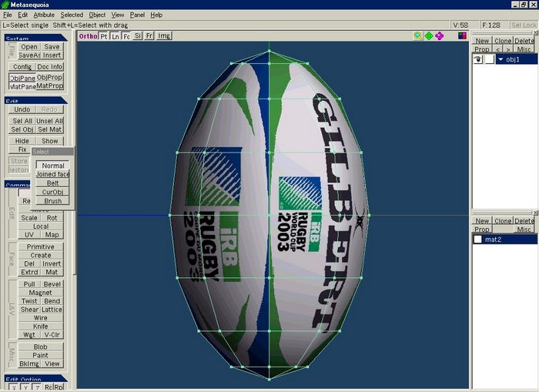
Task: Click the Knife tool button
Action: [x=40, y=327]
